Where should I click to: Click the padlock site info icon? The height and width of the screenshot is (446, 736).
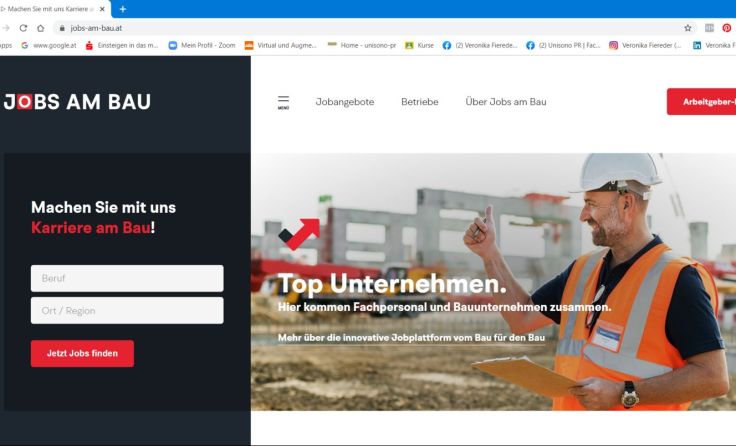tap(62, 28)
